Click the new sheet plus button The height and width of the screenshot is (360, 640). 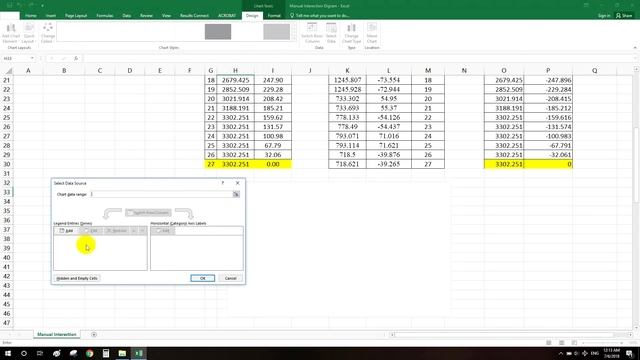coord(94,335)
